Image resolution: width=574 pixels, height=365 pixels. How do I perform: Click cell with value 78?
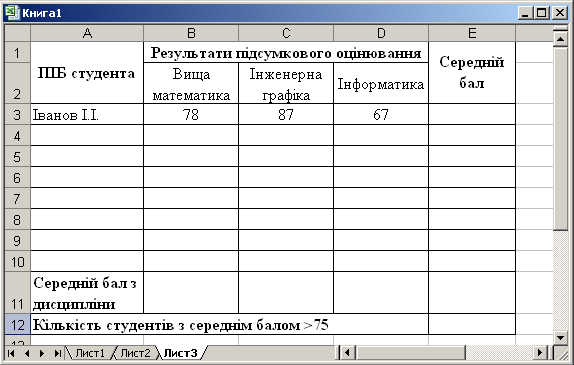pos(191,115)
